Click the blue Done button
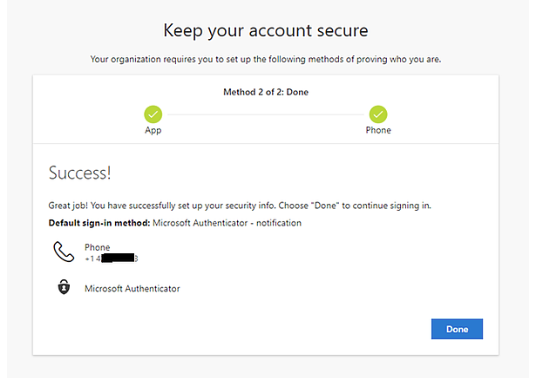The width and height of the screenshot is (538, 378). [x=457, y=329]
